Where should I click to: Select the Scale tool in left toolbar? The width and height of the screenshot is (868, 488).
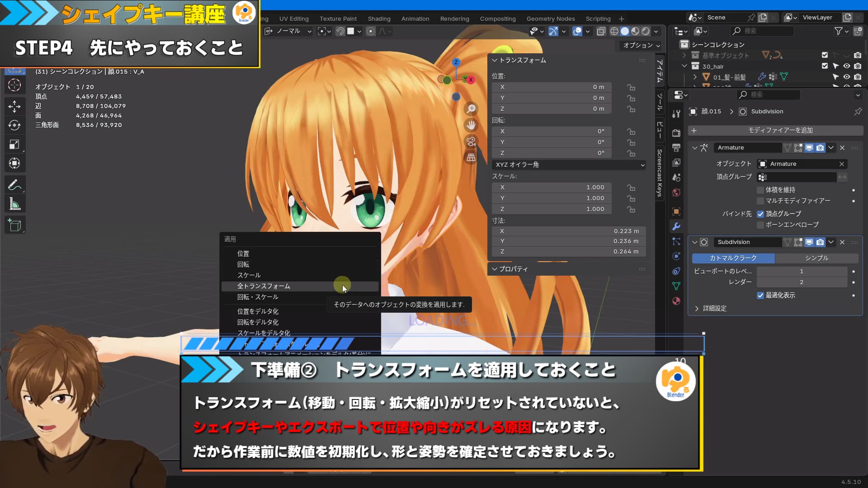(x=14, y=144)
